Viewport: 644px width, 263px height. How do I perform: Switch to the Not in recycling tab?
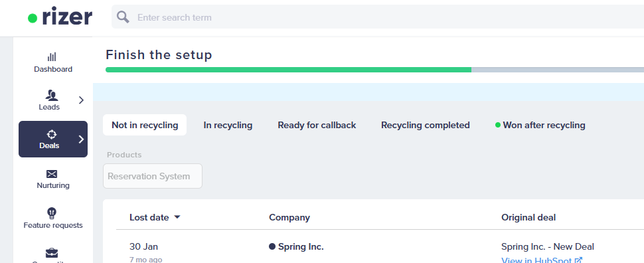click(x=145, y=125)
